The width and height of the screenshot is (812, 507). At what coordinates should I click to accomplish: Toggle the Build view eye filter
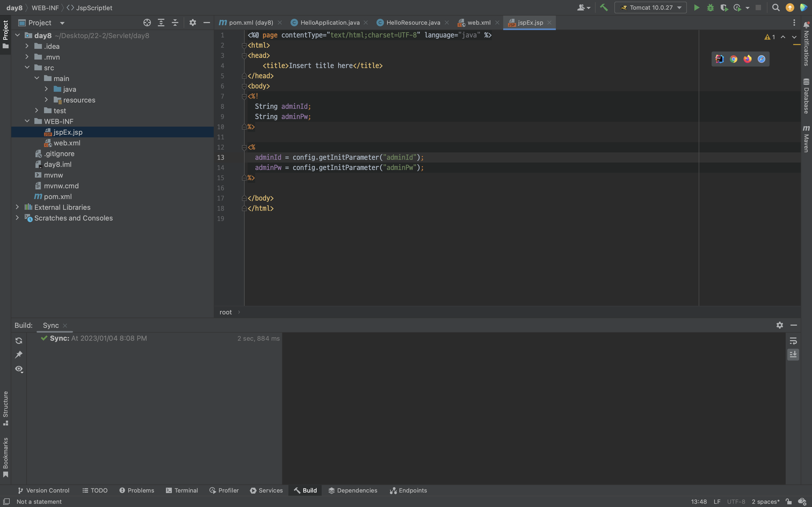19,369
